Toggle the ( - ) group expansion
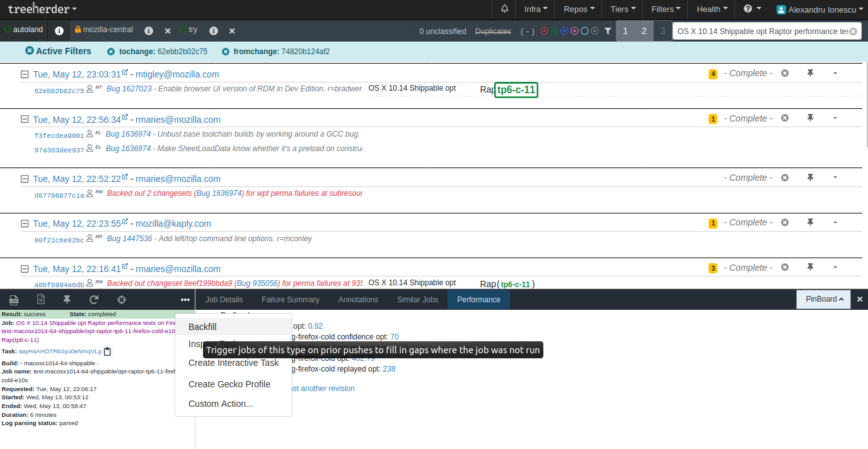The image size is (868, 449). (x=528, y=31)
